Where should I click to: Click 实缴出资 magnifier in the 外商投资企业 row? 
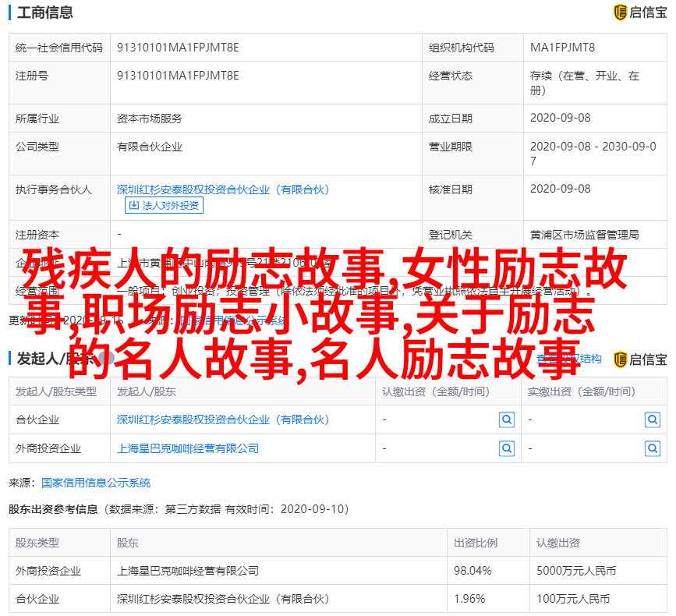[653, 449]
